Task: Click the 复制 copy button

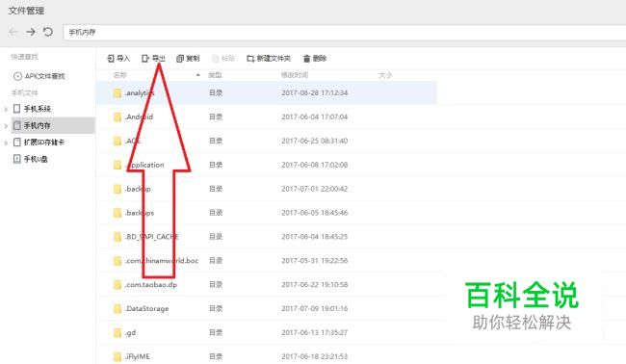Action: (x=188, y=59)
